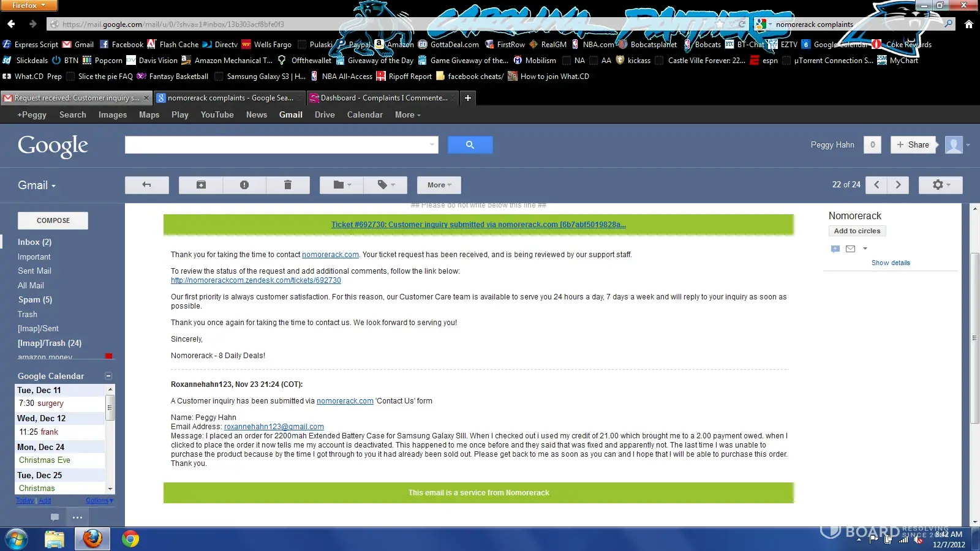The height and width of the screenshot is (551, 980).
Task: Open the Spam (5) folder
Action: point(35,300)
